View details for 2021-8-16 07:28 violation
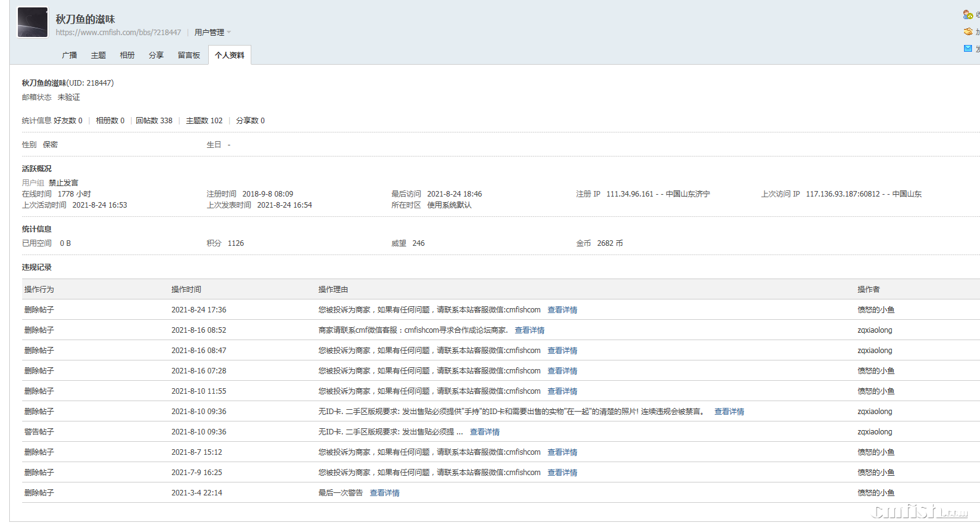Image resolution: width=980 pixels, height=525 pixels. [562, 371]
